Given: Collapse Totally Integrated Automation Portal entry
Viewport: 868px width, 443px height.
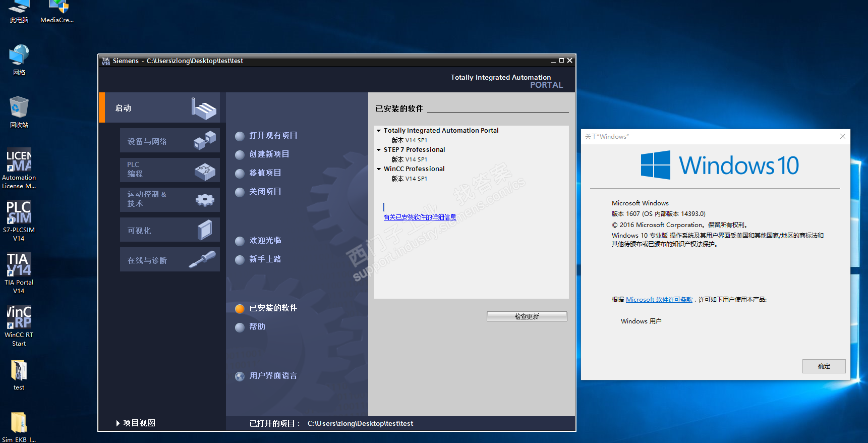Looking at the screenshot, I should click(379, 131).
